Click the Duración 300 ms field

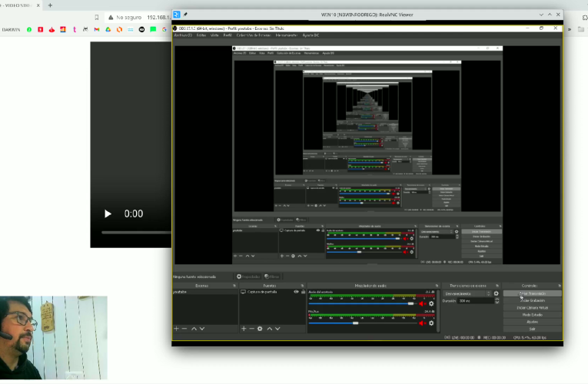click(476, 301)
